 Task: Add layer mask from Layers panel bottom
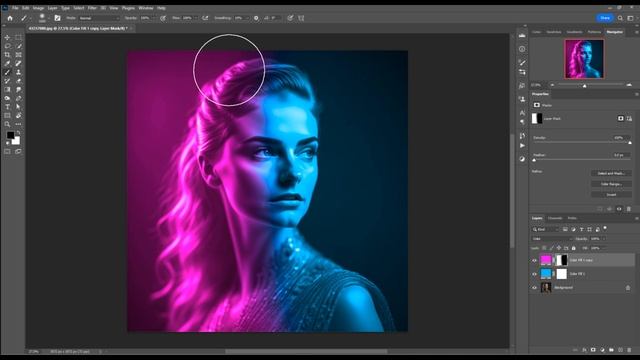coord(593,350)
